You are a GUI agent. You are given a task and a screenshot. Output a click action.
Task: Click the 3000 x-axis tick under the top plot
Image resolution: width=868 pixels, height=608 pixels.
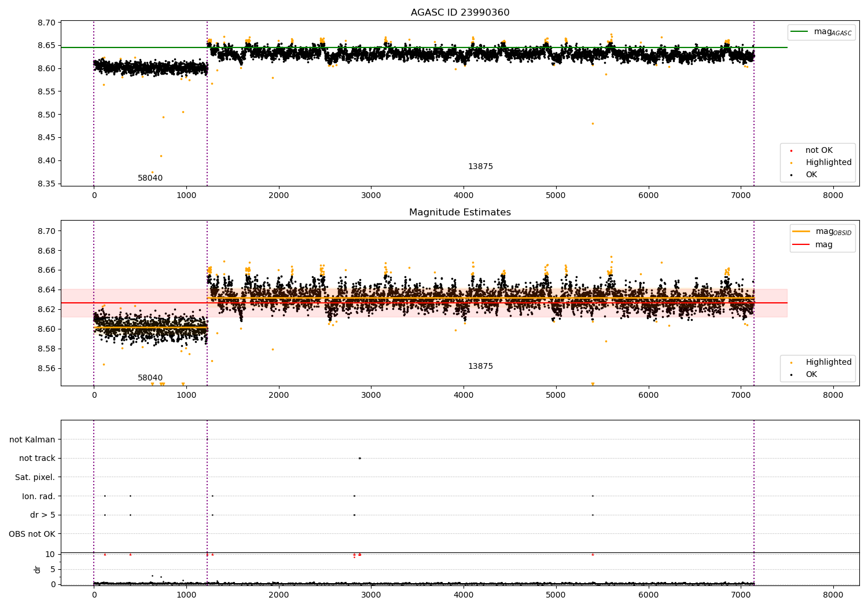371,196
